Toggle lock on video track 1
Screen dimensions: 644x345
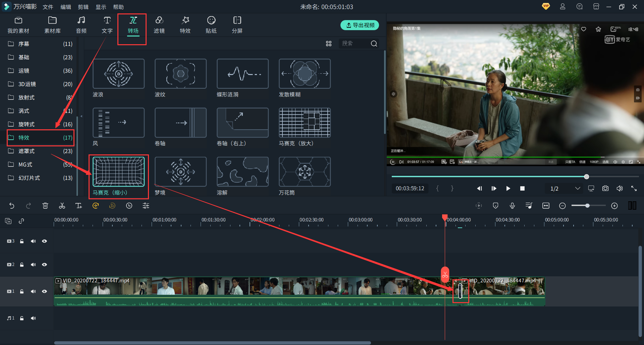click(22, 291)
